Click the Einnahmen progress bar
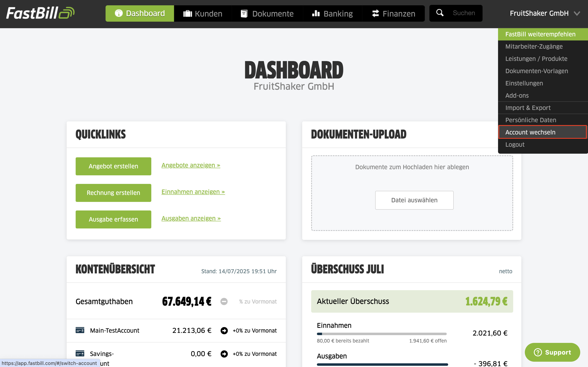The image size is (588, 367). (x=382, y=334)
